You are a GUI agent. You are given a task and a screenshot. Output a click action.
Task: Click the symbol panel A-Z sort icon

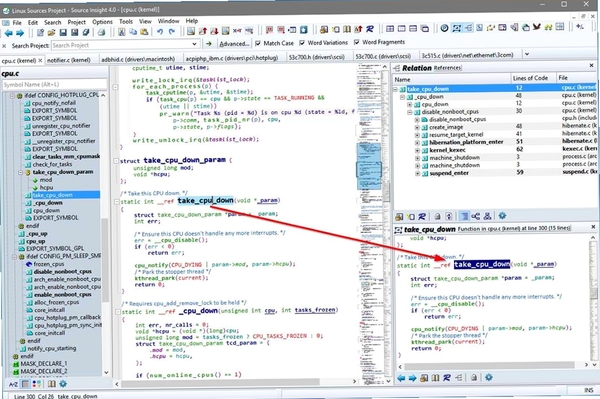[13, 384]
